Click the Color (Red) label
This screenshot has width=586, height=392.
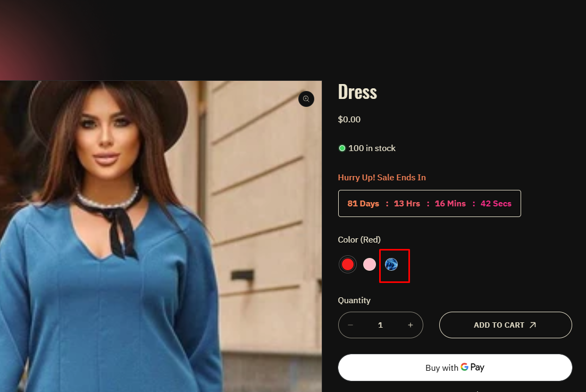359,240
